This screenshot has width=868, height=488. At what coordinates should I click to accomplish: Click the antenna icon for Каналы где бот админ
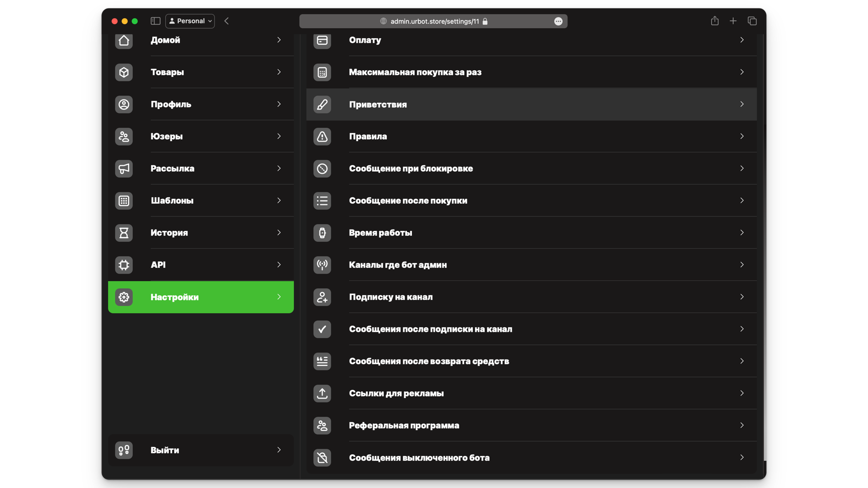point(322,265)
